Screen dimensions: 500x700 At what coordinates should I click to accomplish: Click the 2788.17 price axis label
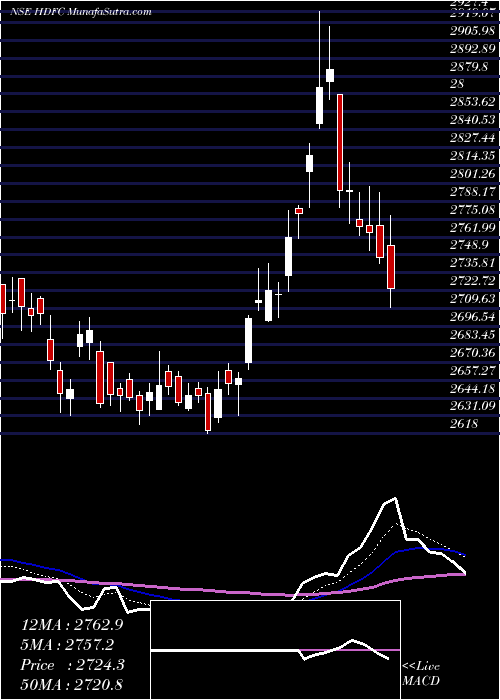pyautogui.click(x=473, y=192)
